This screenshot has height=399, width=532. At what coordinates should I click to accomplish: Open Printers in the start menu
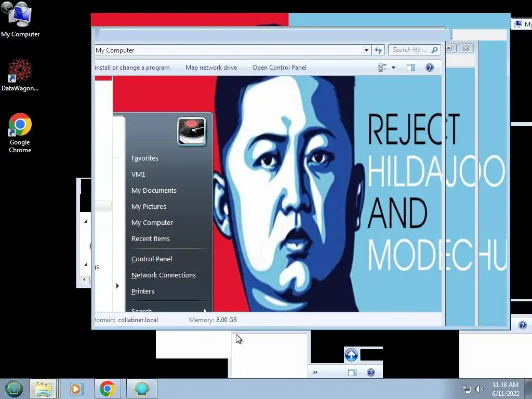point(143,291)
